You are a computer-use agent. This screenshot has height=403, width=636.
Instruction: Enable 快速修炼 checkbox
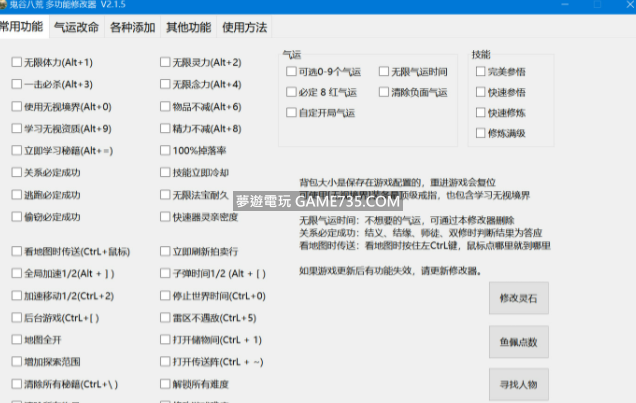click(x=481, y=112)
